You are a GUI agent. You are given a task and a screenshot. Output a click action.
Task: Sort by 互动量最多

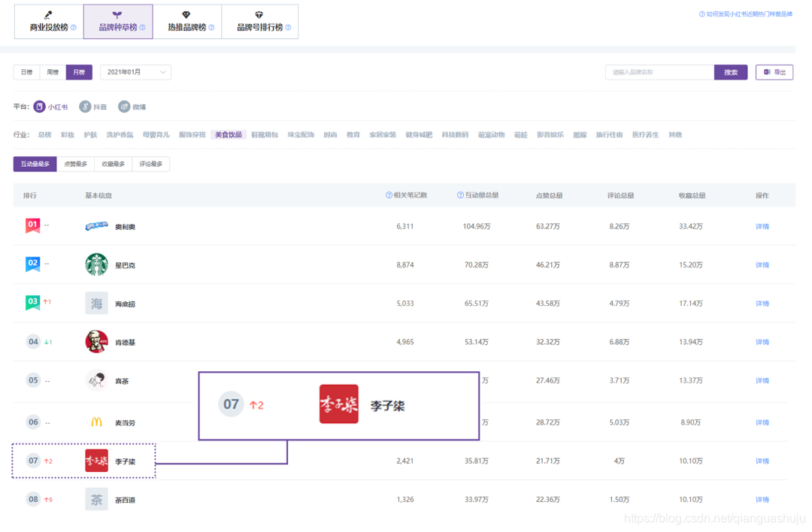point(35,164)
